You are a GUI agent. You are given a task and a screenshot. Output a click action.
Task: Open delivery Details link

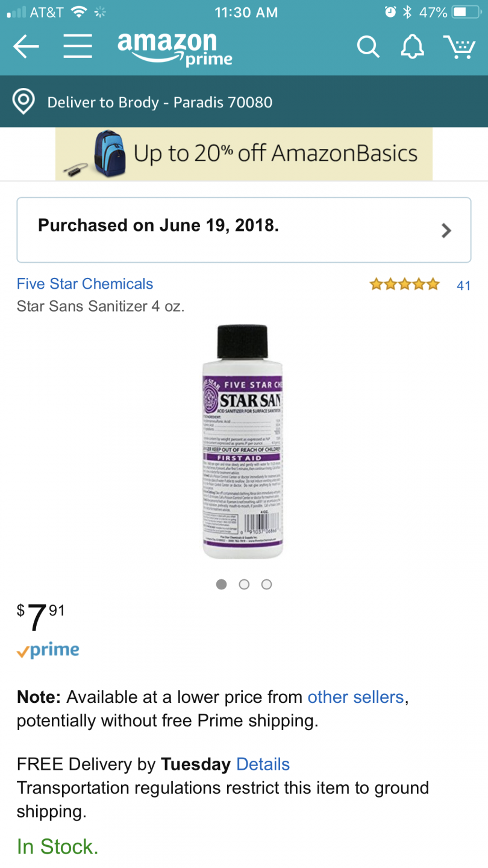pyautogui.click(x=263, y=765)
